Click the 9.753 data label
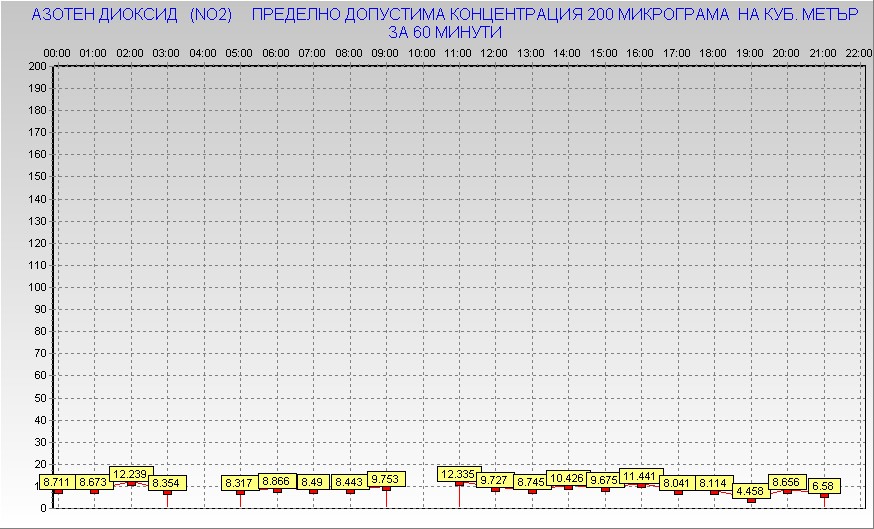The height and width of the screenshot is (529, 874). tap(386, 479)
